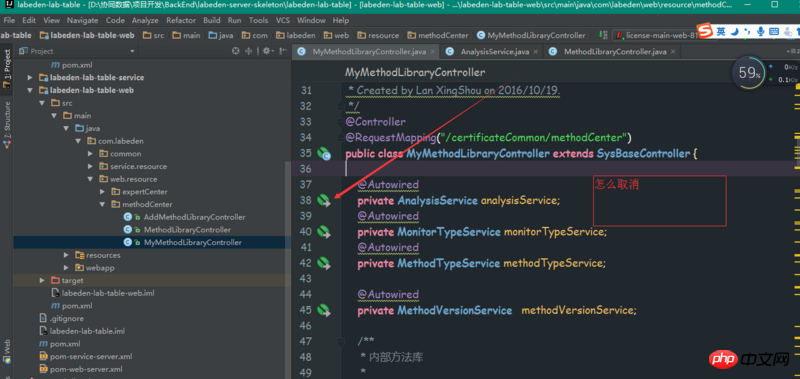Select AddMethodLibraryController class icon in tree
Screen dimensions: 800x379
128,217
